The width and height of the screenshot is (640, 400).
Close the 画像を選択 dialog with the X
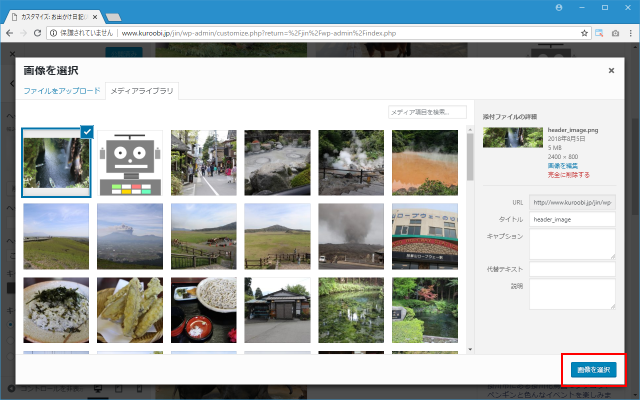(x=611, y=71)
